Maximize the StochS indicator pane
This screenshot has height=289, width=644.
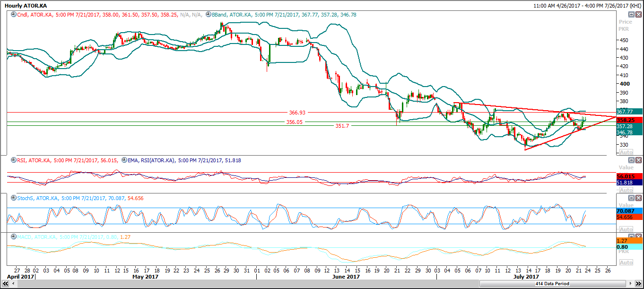(x=631, y=198)
